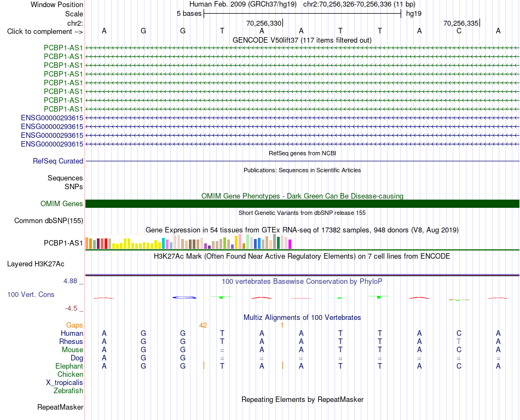Click PCBP1-AS1 label beside GTEx expression bars
The image size is (520, 420).
point(63,243)
